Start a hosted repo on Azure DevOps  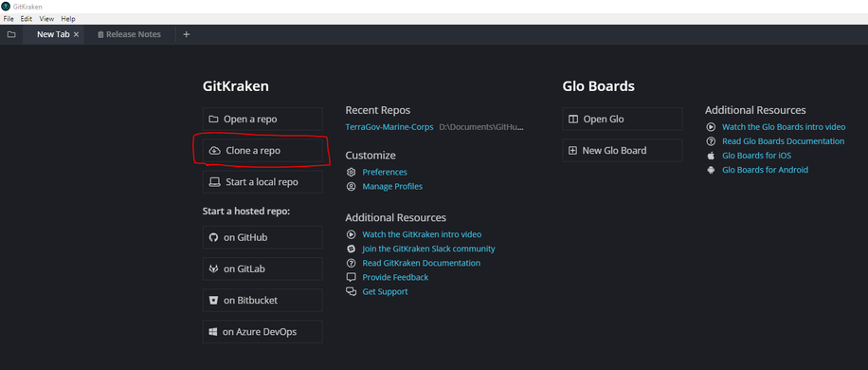(x=262, y=332)
